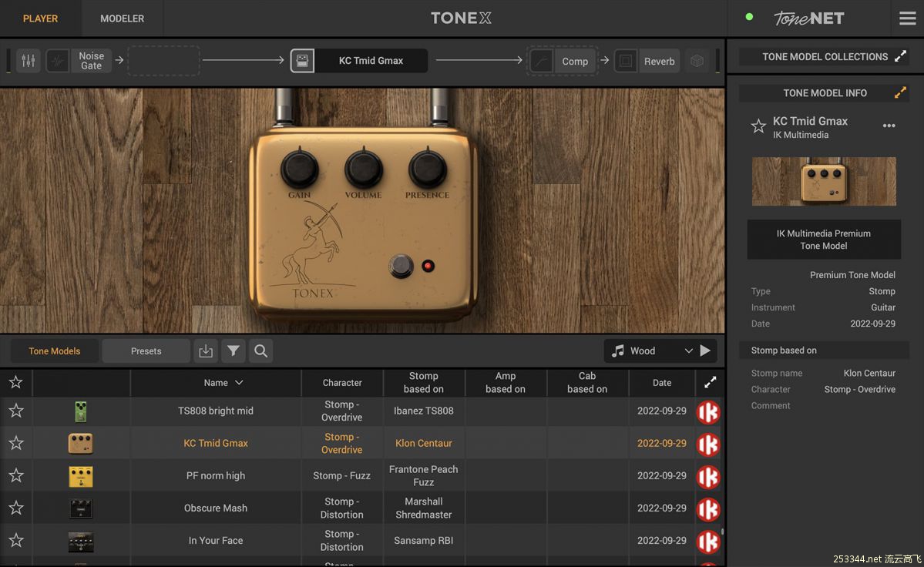
Task: Open the Noise Gate module
Action: 92,61
